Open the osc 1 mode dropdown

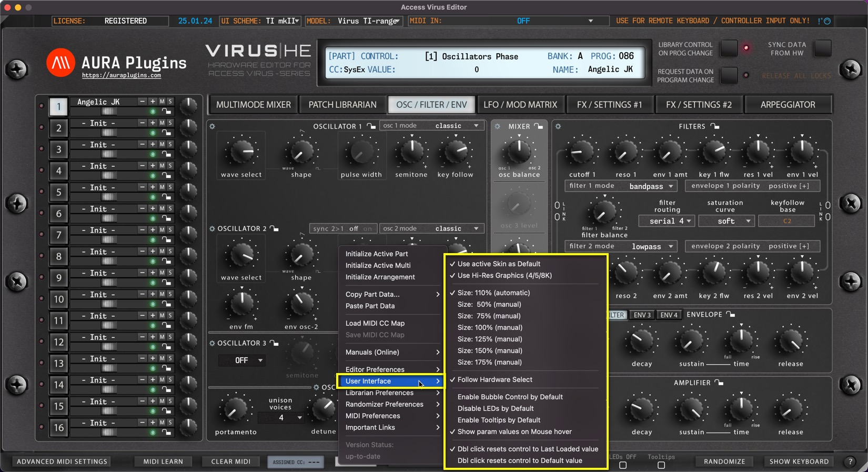(x=431, y=126)
